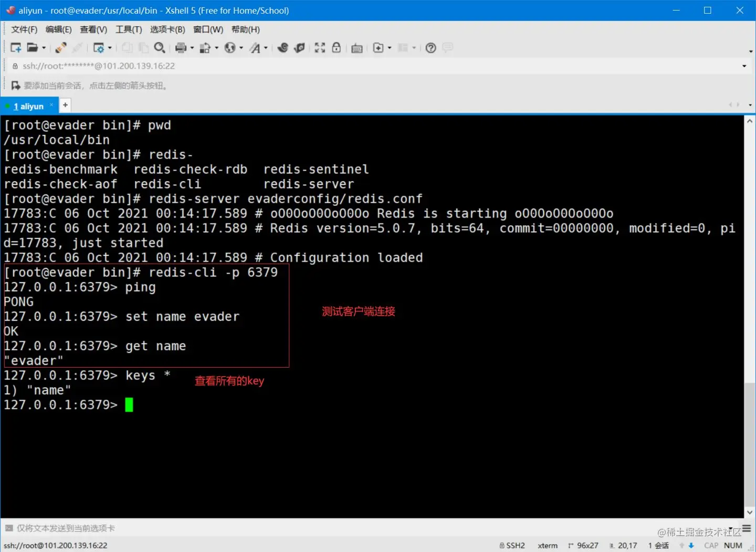Click the blue download arrow status icon
756x552 pixels.
point(691,546)
